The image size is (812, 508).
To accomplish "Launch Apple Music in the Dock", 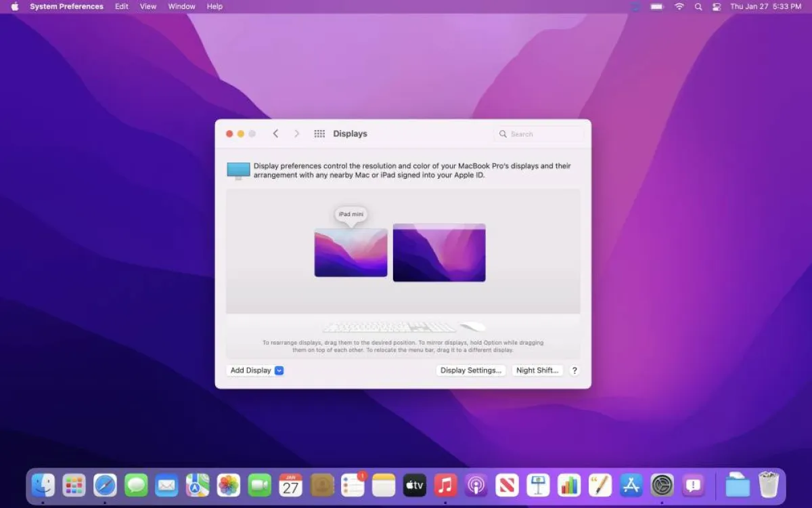I will 445,485.
